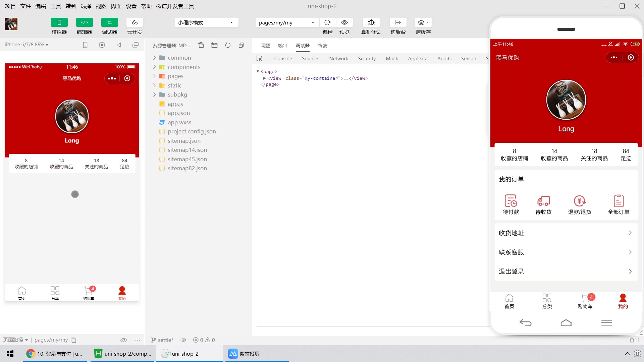
Task: Start 真机调试 remote debugging
Action: 371,22
